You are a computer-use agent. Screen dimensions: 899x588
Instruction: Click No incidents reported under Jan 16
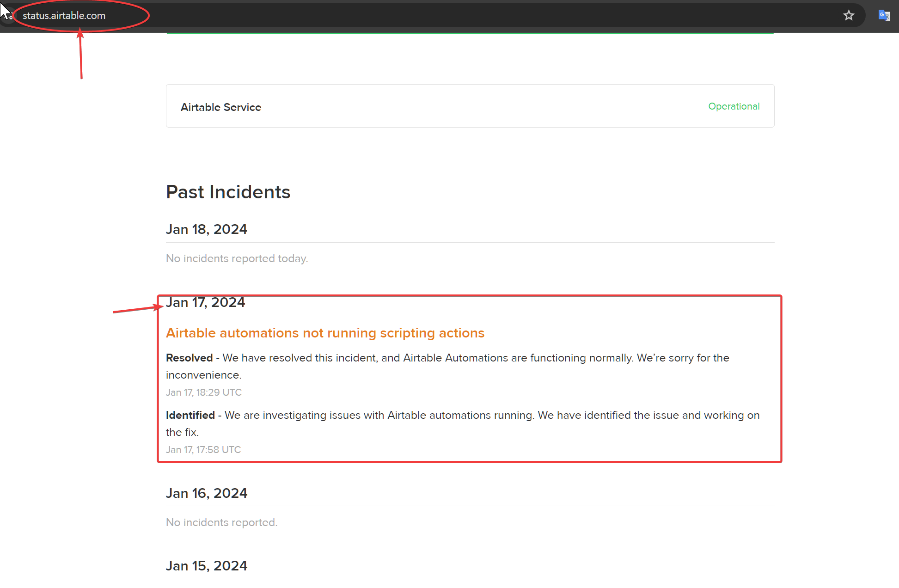[x=221, y=522]
